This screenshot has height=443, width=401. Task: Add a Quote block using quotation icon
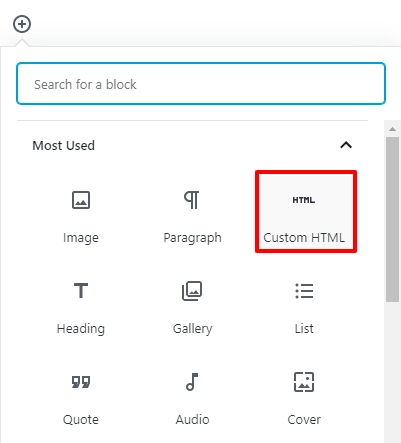[81, 382]
